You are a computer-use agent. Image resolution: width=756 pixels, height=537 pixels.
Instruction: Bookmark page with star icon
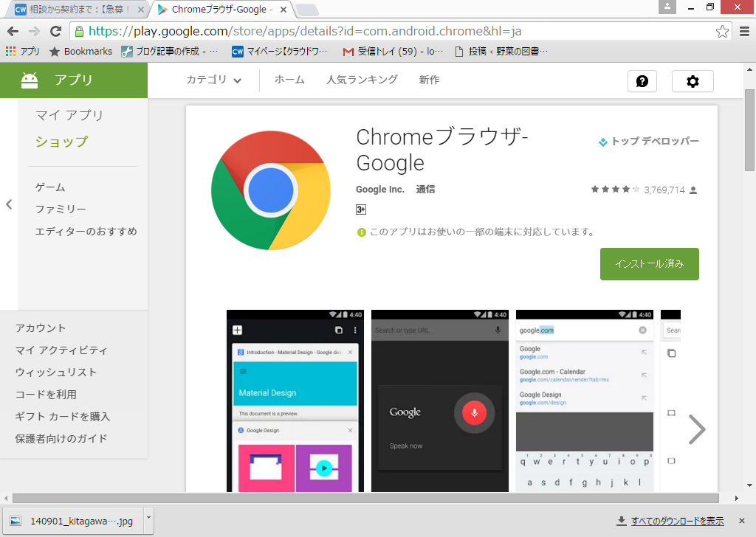pos(722,31)
